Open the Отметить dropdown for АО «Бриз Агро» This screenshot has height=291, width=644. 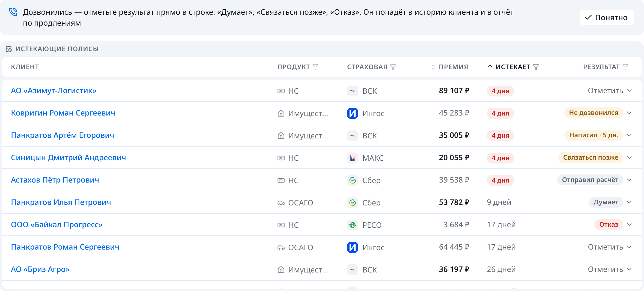(x=610, y=269)
